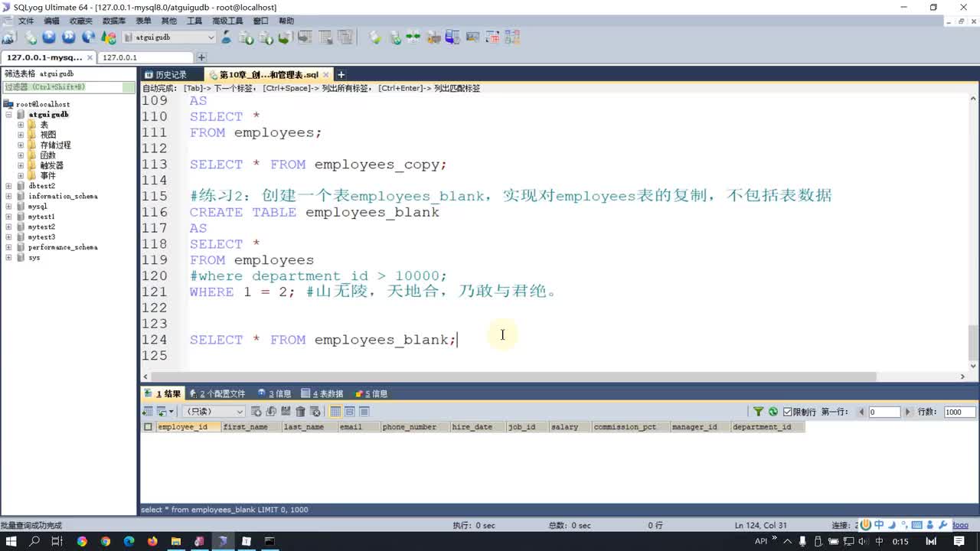Open the User Manager toolbar icon
Viewport: 980px width, 551px height.
(x=226, y=37)
